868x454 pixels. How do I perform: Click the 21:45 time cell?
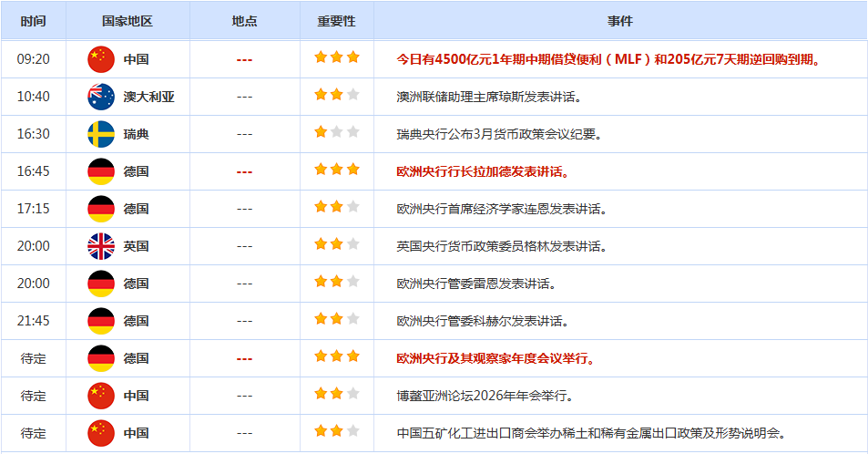(33, 321)
